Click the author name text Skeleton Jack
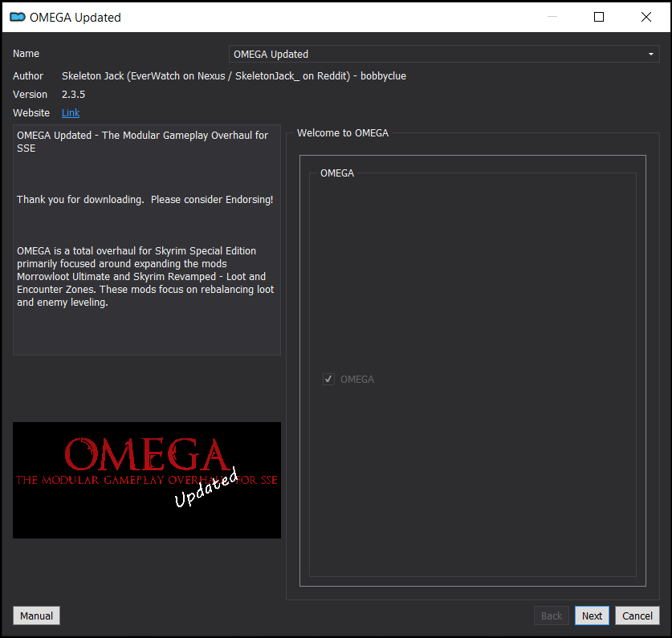 coord(92,76)
